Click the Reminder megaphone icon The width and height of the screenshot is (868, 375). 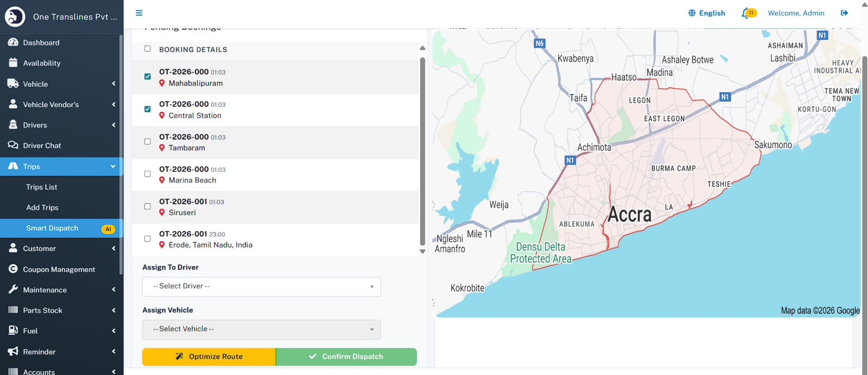[13, 351]
